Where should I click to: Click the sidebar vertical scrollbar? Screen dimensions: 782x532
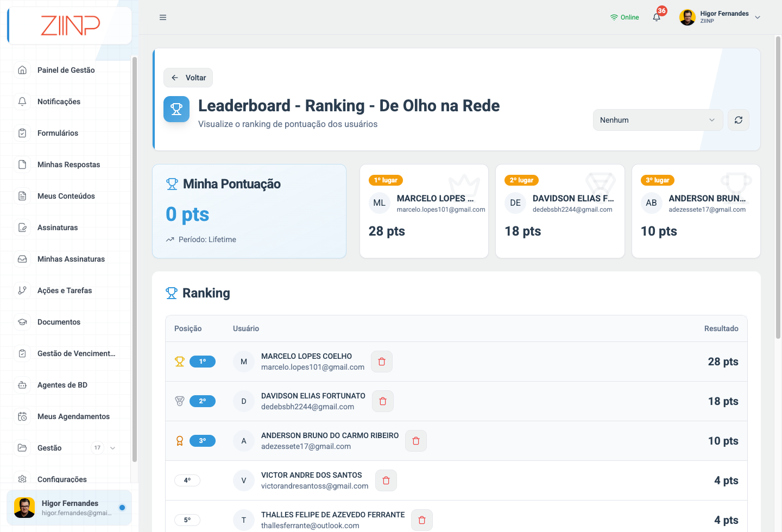pos(134,259)
